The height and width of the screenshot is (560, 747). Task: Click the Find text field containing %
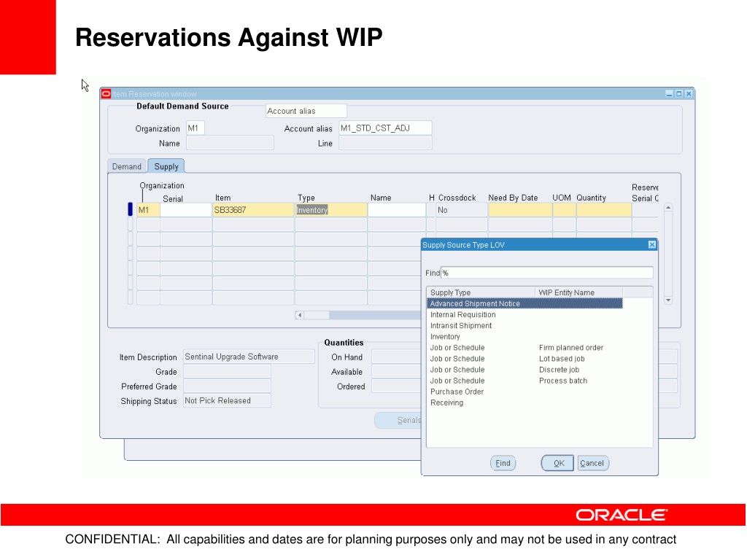coord(546,273)
